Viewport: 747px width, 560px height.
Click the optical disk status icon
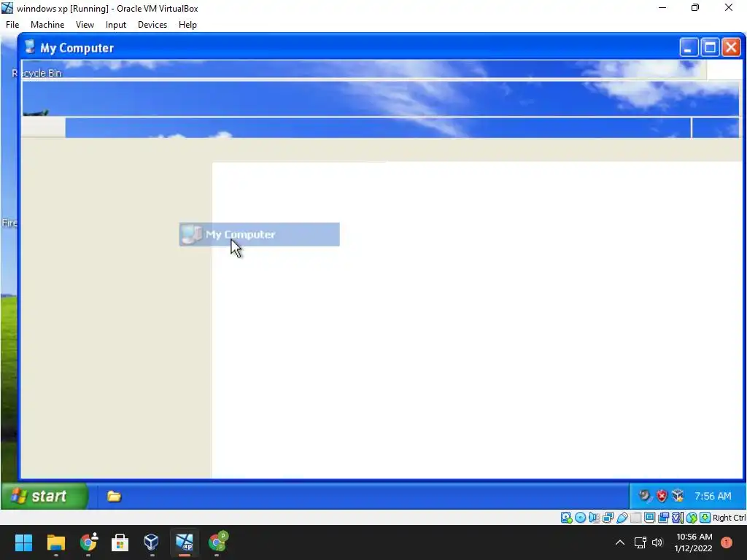coord(580,518)
